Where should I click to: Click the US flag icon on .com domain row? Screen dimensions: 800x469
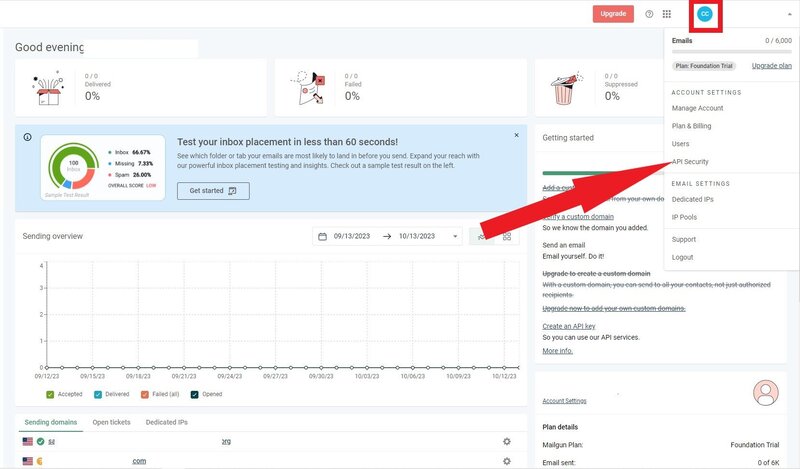(x=28, y=461)
